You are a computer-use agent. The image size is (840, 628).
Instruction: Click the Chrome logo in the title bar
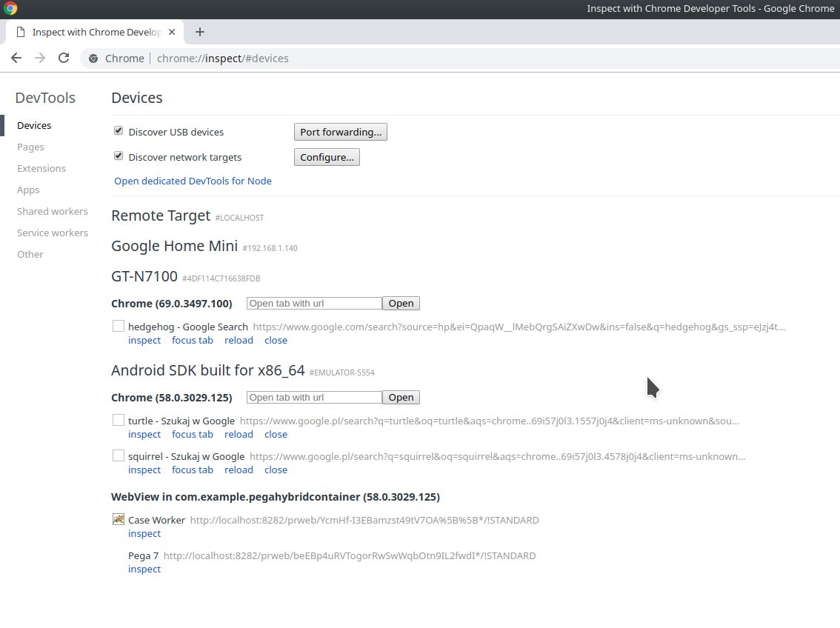click(x=10, y=9)
